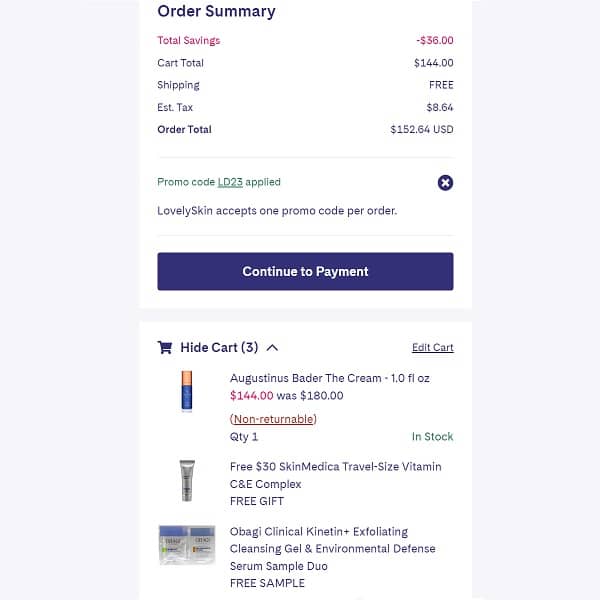The width and height of the screenshot is (600, 600).
Task: Click the $152.64 USD order total
Action: coord(421,129)
